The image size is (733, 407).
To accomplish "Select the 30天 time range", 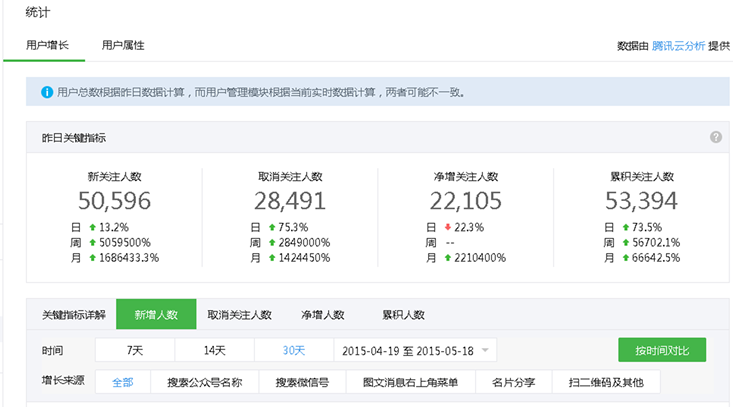I will pyautogui.click(x=293, y=351).
